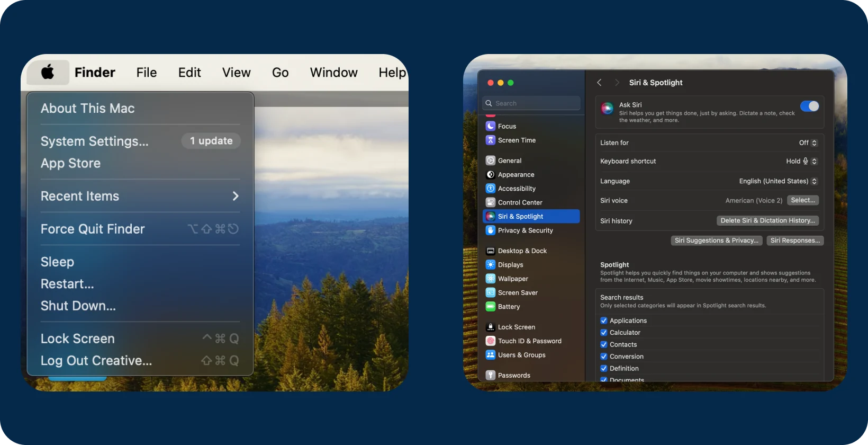Click the Settings sidebar Search field
Image resolution: width=868 pixels, height=445 pixels.
click(531, 103)
